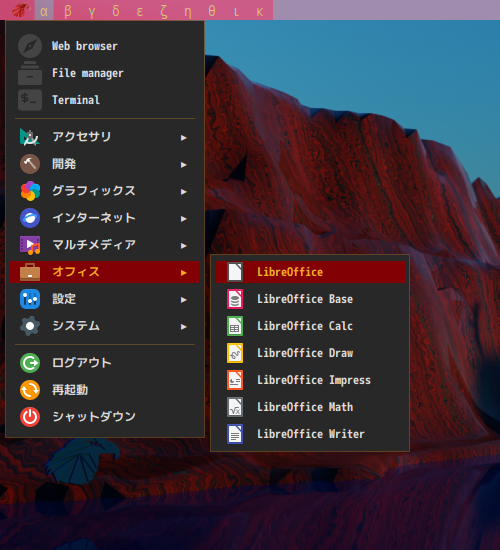The height and width of the screenshot is (550, 500).
Task: Click the マルチメディア film-and-note icon
Action: tap(30, 245)
